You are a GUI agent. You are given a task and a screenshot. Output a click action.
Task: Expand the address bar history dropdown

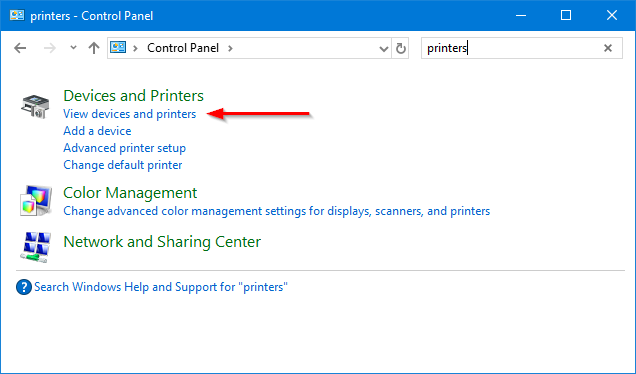(383, 49)
